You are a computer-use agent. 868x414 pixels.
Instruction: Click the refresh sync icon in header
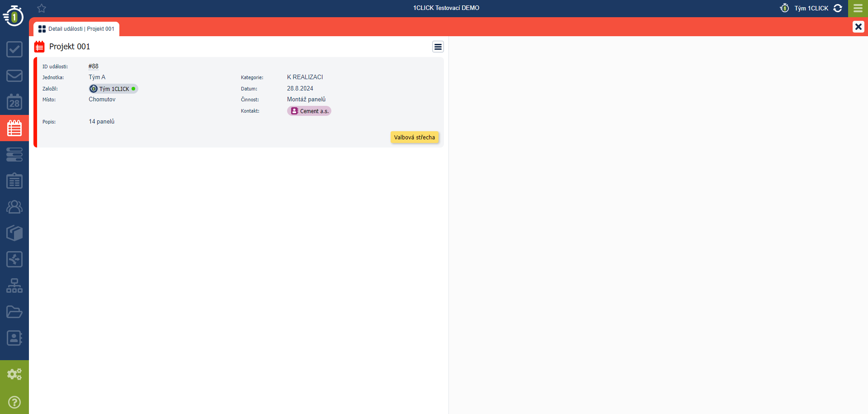(838, 8)
